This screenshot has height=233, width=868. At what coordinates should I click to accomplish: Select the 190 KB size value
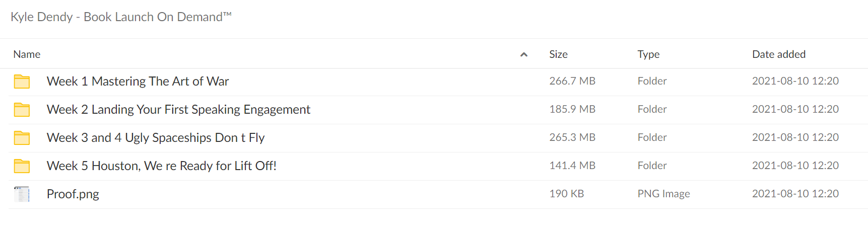coord(566,194)
